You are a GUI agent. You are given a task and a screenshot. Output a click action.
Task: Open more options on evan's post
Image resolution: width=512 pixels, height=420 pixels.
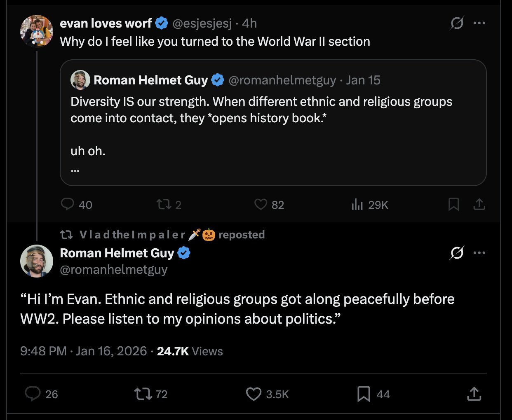pos(479,23)
